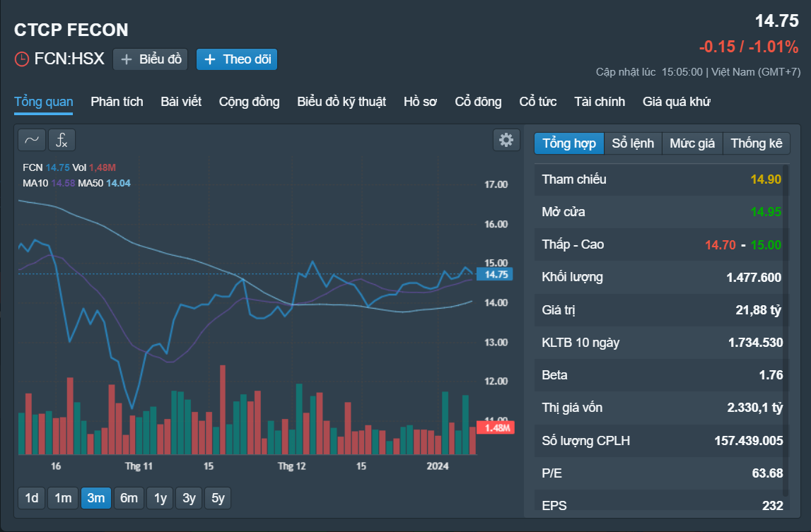Click the plus icon on Theo dõi button

click(x=210, y=59)
